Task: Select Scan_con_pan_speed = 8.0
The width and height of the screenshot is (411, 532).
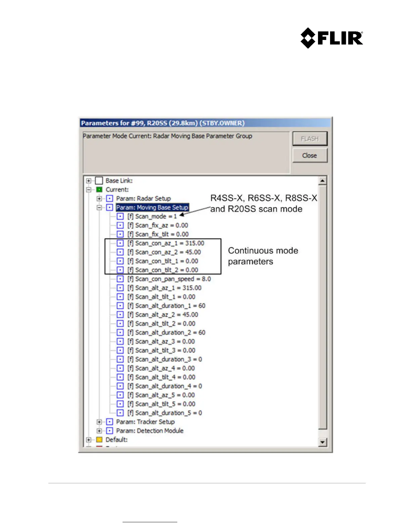Action: pos(169,279)
